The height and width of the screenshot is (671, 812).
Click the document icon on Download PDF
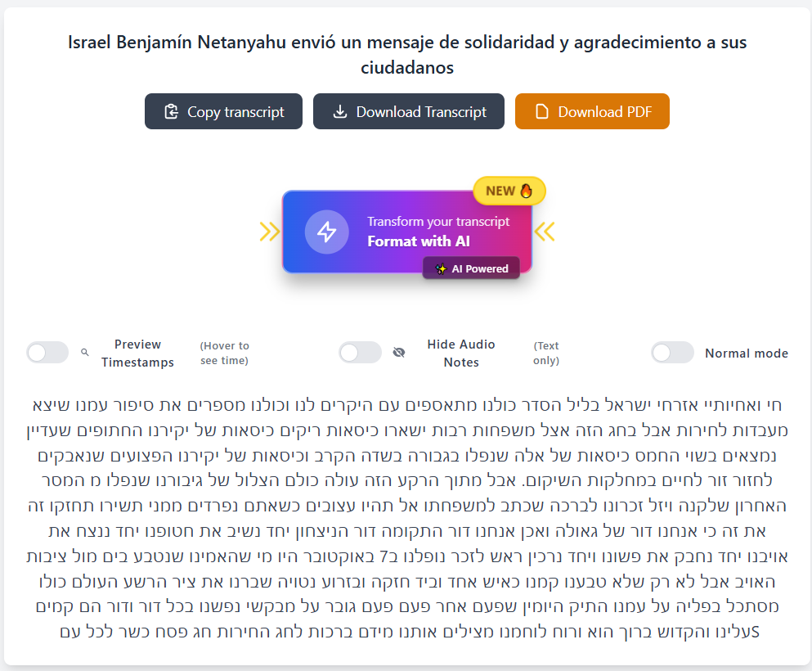(541, 111)
